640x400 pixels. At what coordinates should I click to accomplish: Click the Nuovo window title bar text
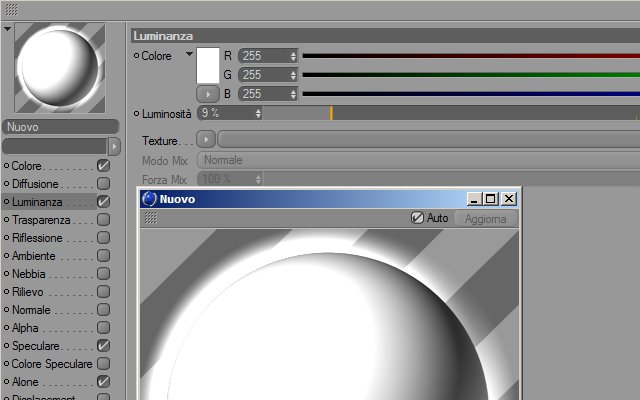(x=177, y=199)
